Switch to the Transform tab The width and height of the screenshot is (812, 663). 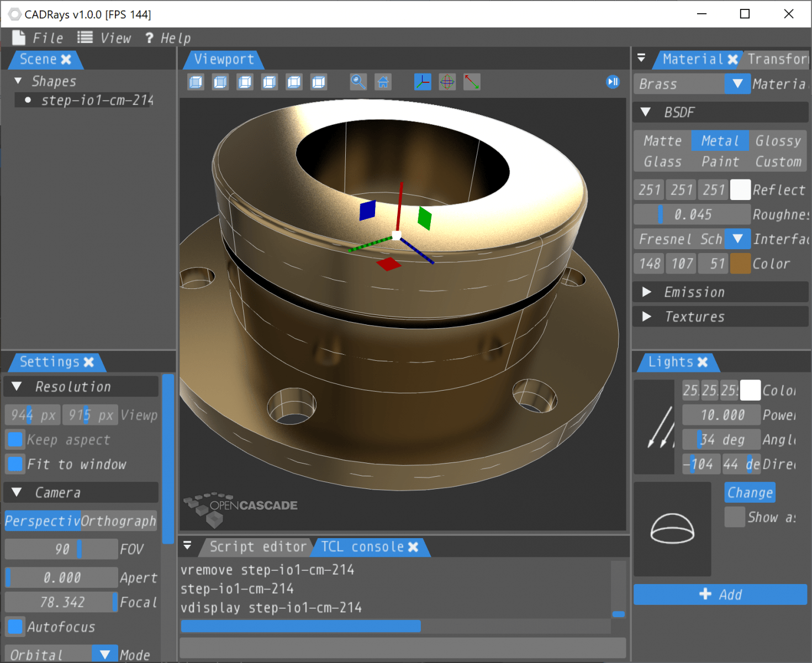tap(778, 59)
